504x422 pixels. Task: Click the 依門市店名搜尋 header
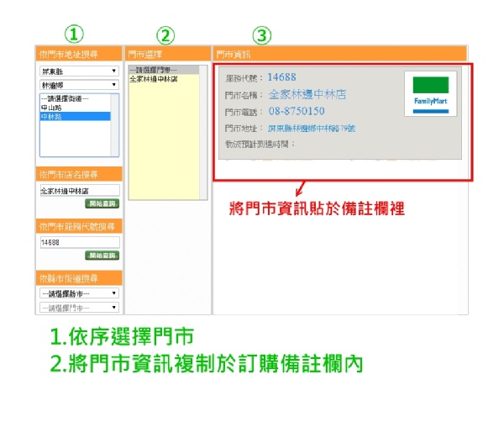79,174
